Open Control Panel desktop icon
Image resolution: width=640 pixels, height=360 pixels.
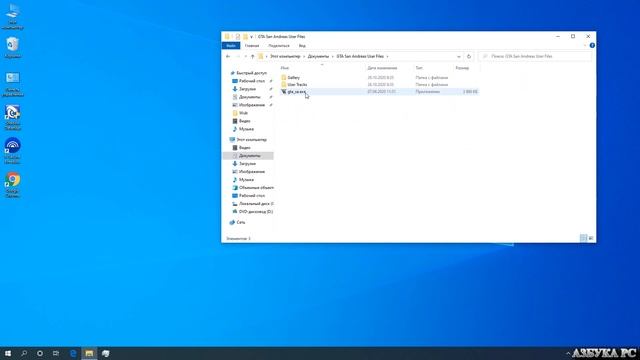tap(13, 84)
